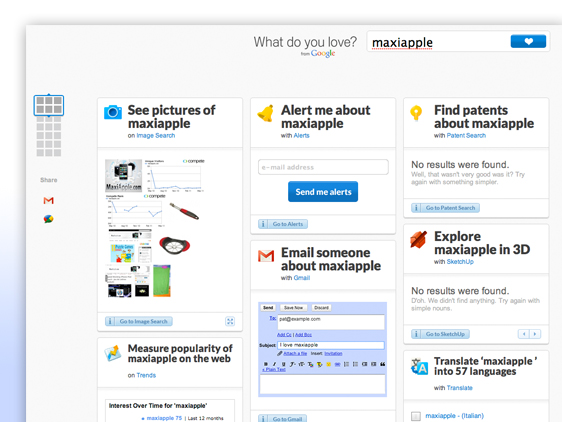This screenshot has height=422, width=562.
Task: Open the red-handled peeler thumbnail
Action: pos(184,212)
